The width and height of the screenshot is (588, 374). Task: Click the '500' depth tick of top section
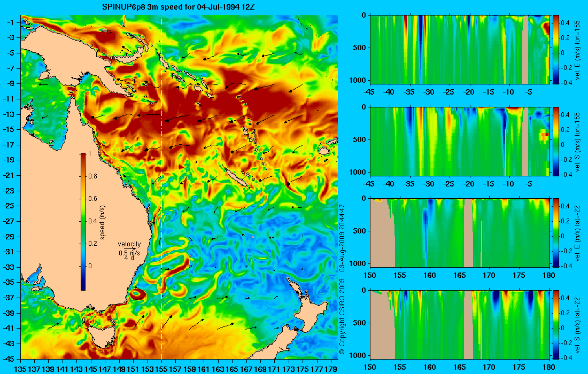pos(360,48)
